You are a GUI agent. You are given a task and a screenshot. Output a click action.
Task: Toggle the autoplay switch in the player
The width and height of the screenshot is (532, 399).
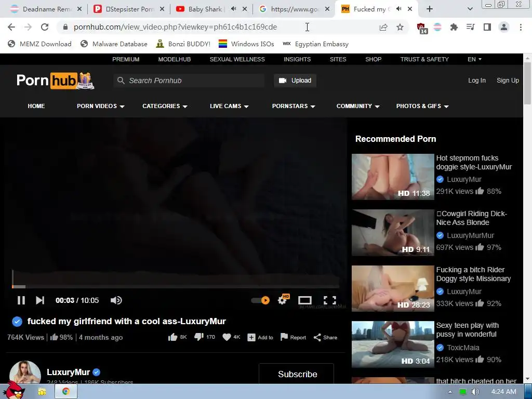(260, 300)
